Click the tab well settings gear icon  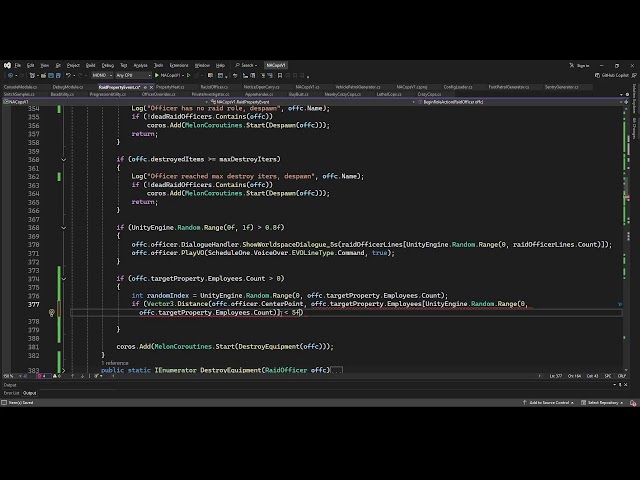coord(627,94)
